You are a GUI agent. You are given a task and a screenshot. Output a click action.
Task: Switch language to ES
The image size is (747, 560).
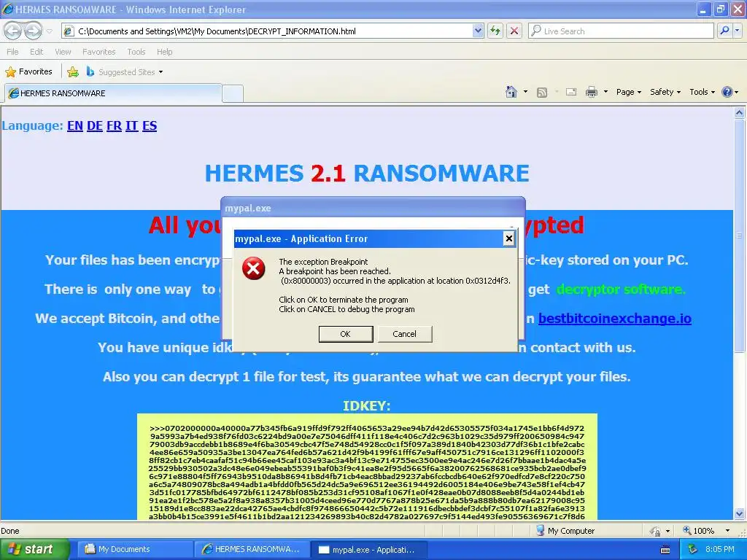point(150,125)
